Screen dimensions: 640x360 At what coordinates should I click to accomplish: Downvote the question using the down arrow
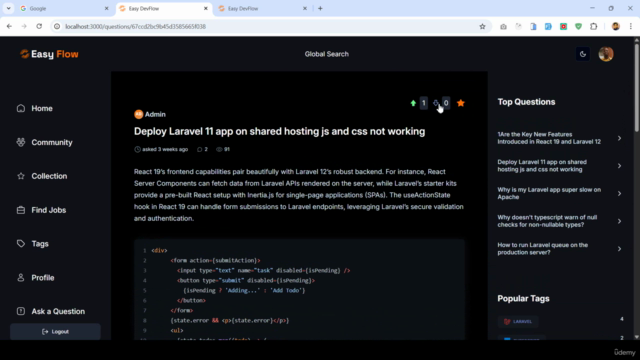(436, 103)
